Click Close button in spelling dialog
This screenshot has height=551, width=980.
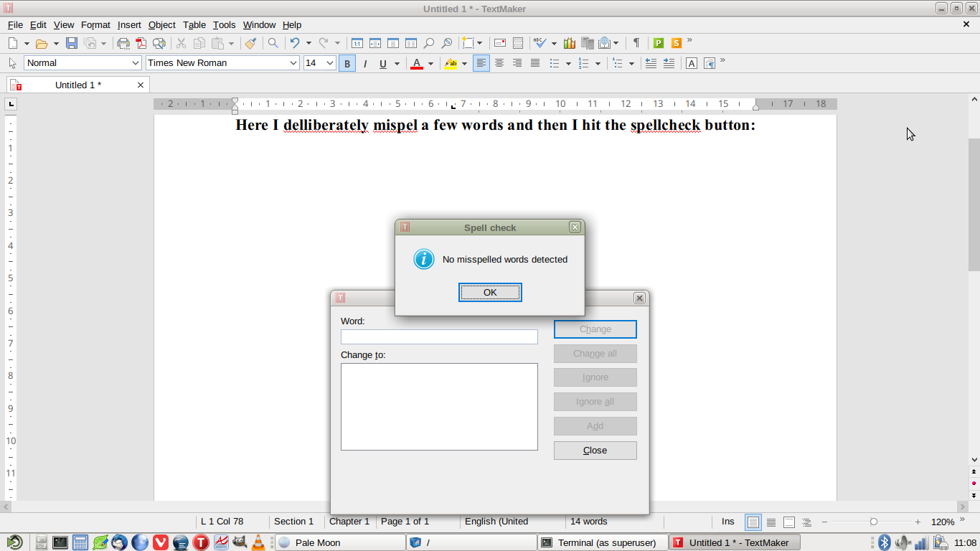(x=595, y=451)
